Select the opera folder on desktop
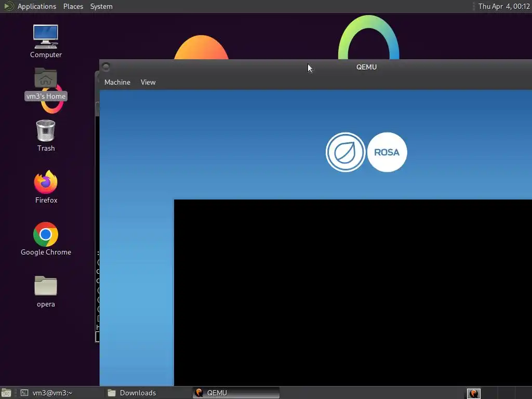 tap(46, 291)
